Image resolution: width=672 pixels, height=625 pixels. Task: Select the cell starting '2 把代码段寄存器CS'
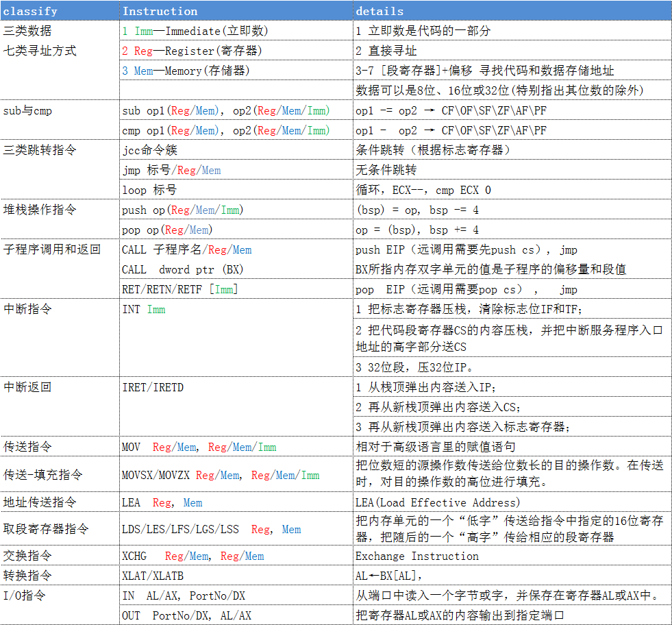[512, 338]
